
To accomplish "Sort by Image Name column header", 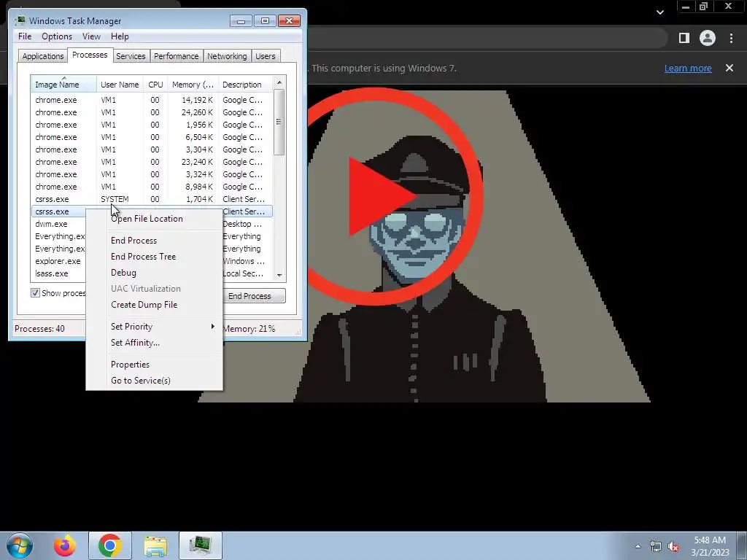I will click(64, 85).
